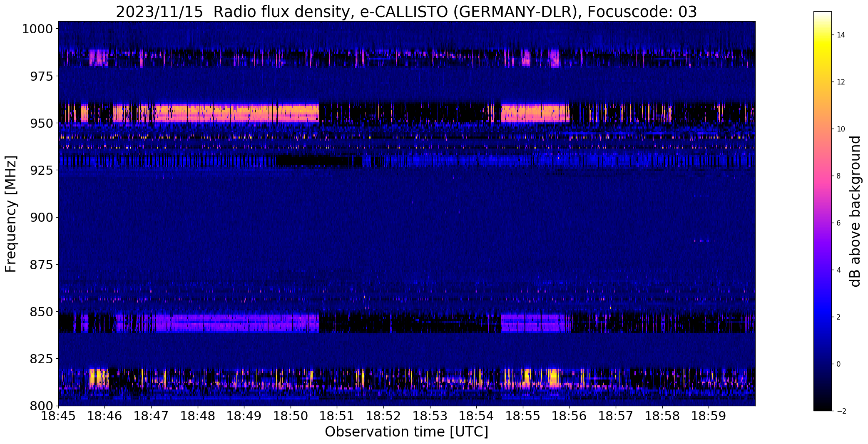Click the colorbar tick label 2
Viewport: 868px width, 444px height.
click(839, 317)
